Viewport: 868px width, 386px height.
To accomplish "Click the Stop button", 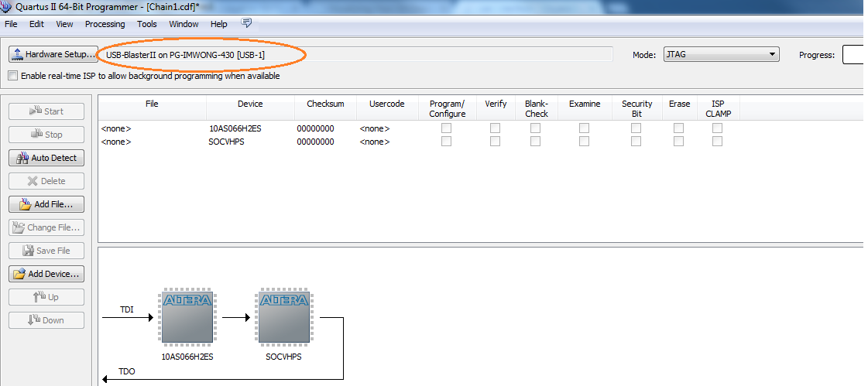I will (x=46, y=135).
